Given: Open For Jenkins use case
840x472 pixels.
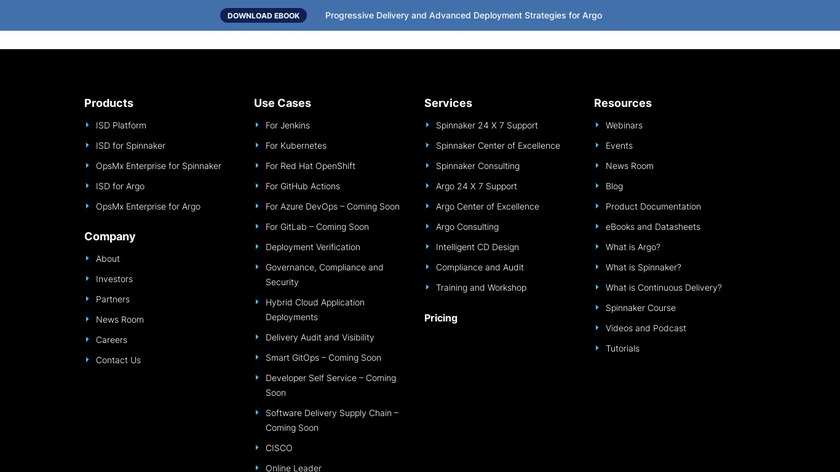Looking at the screenshot, I should click(x=288, y=125).
